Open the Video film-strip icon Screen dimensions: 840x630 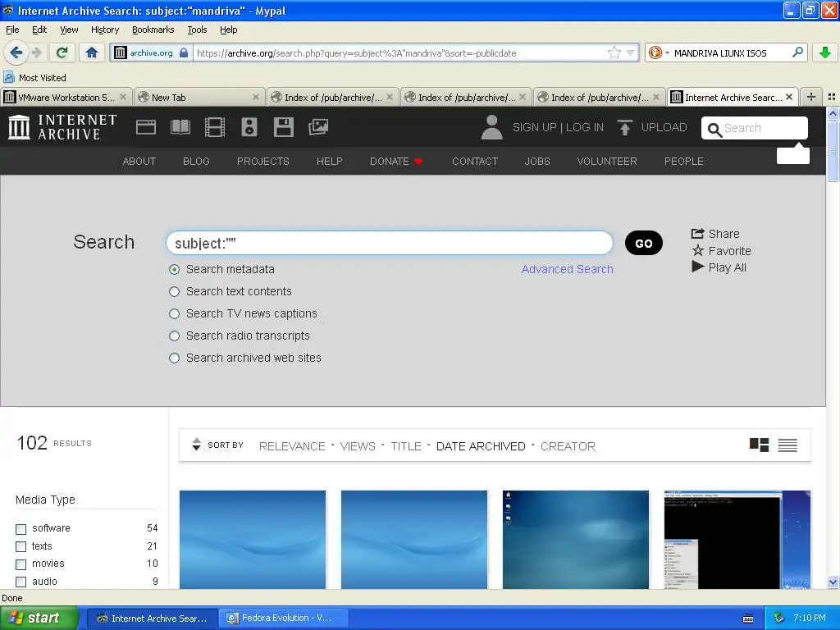[x=215, y=127]
